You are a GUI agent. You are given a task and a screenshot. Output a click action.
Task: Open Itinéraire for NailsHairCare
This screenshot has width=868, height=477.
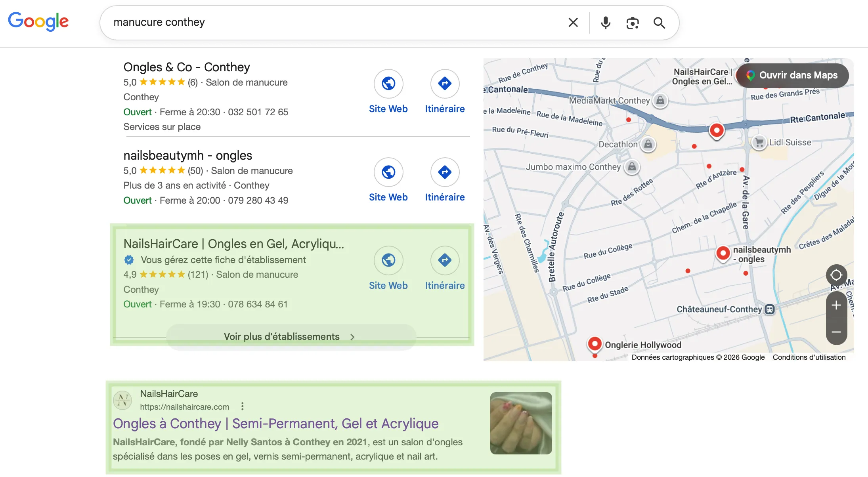[445, 261]
